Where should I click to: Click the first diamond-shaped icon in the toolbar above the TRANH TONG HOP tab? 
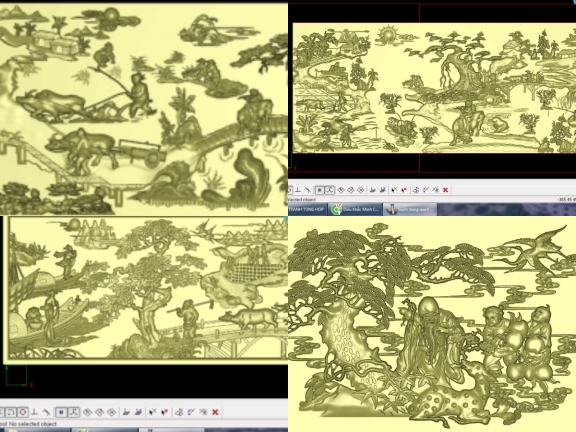click(341, 190)
